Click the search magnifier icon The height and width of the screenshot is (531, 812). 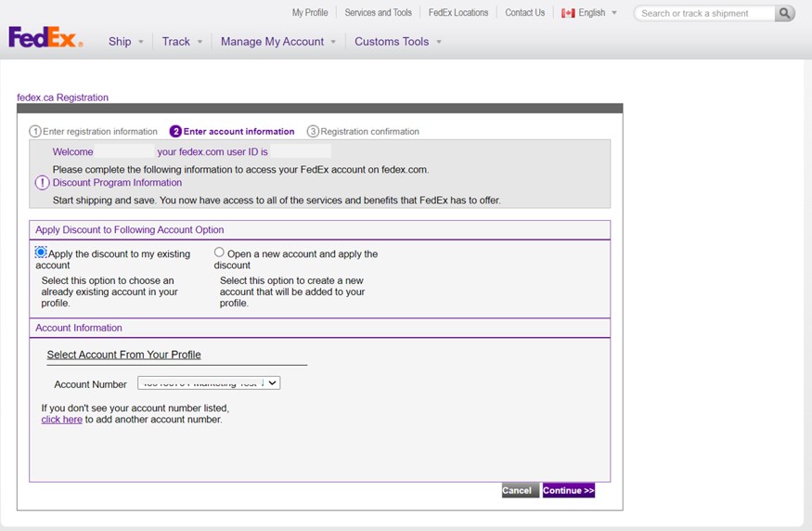(785, 13)
